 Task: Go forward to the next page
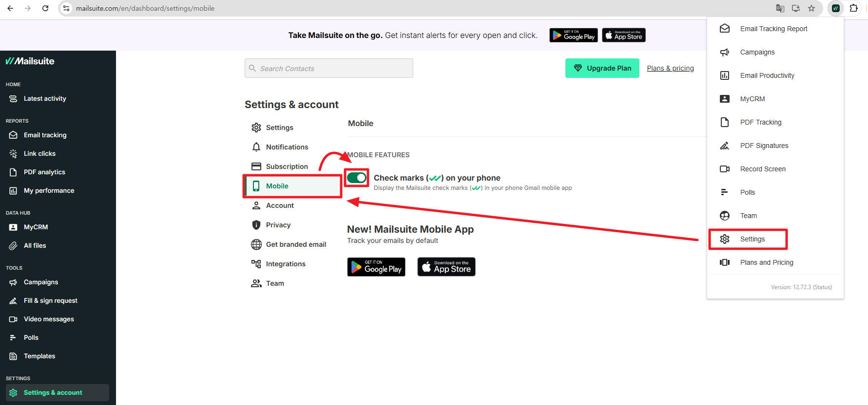coord(28,8)
